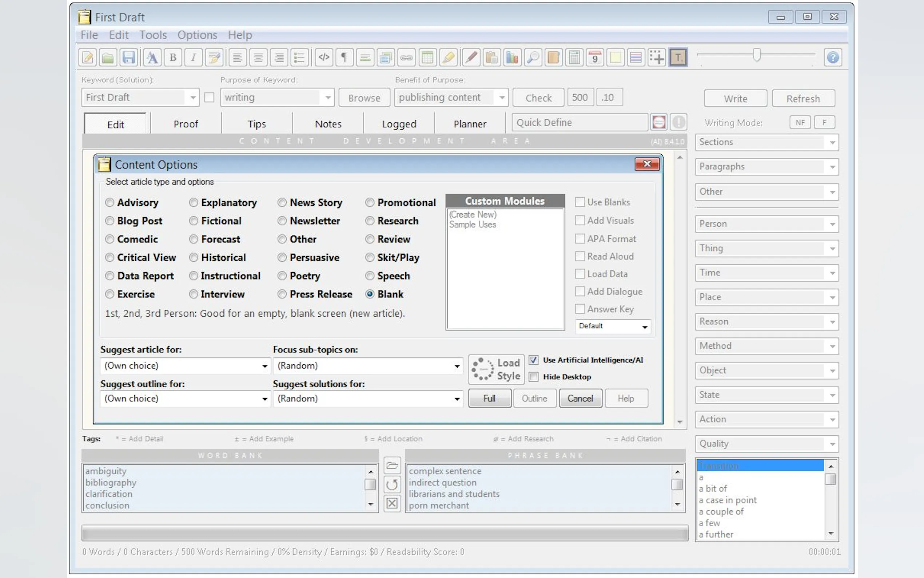The image size is (924, 578).
Task: Select the Blog Post article type
Action: pyautogui.click(x=109, y=221)
